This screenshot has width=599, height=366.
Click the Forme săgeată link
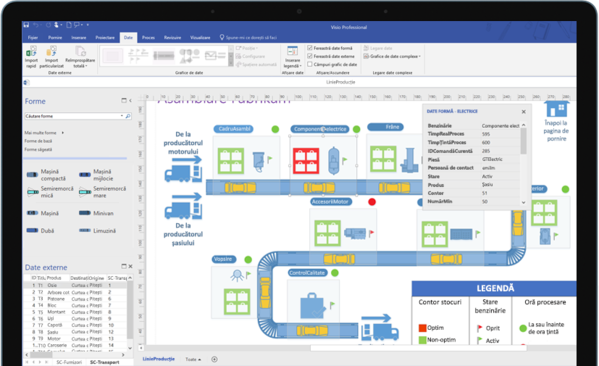coord(38,149)
